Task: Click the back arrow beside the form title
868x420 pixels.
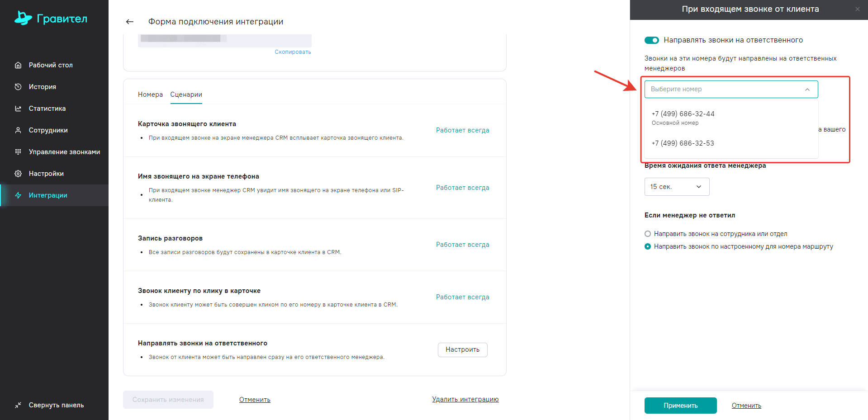Action: 130,22
